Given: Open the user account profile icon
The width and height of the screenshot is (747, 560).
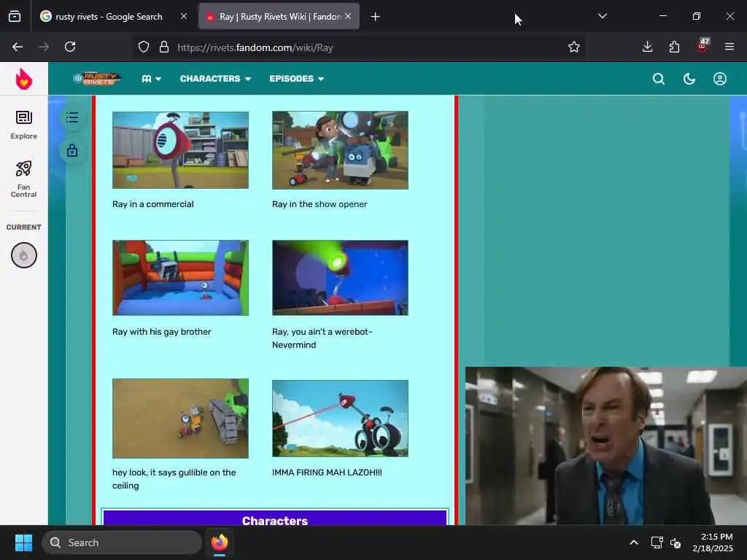Looking at the screenshot, I should 719,79.
